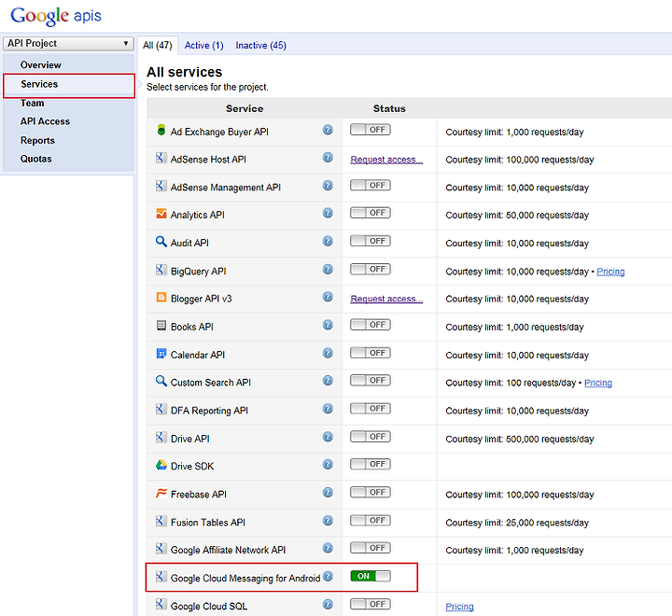Enable the Fusion Tables API switch
The image size is (672, 616).
371,520
